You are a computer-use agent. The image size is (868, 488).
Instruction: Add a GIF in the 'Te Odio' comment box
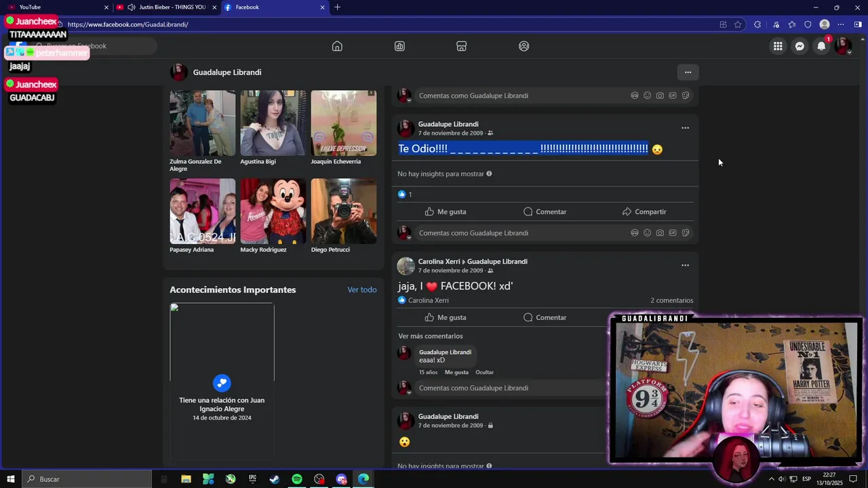coord(673,232)
